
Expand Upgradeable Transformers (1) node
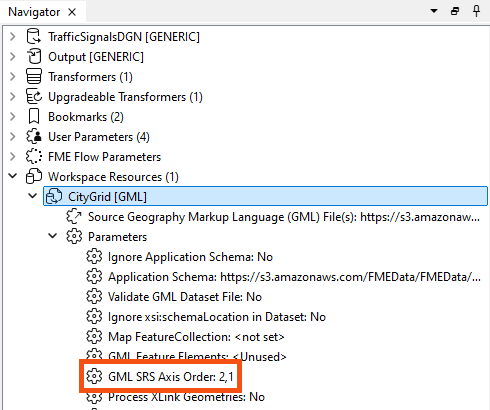[13, 97]
